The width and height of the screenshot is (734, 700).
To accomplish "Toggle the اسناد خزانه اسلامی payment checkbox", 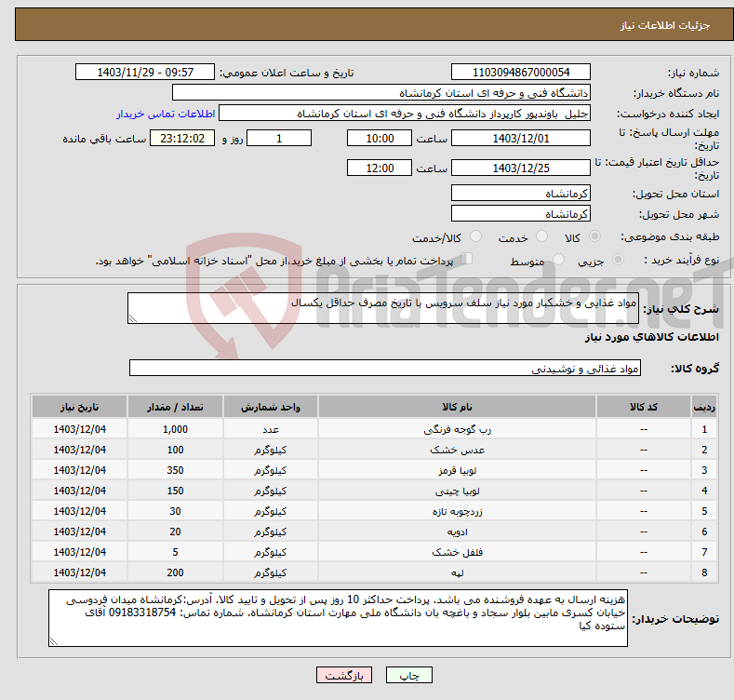I will pyautogui.click(x=466, y=259).
